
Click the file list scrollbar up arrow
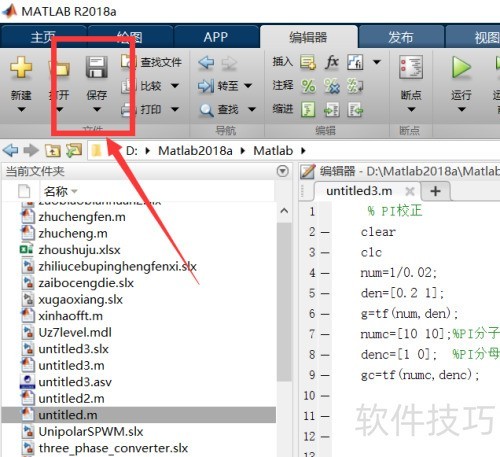click(284, 211)
